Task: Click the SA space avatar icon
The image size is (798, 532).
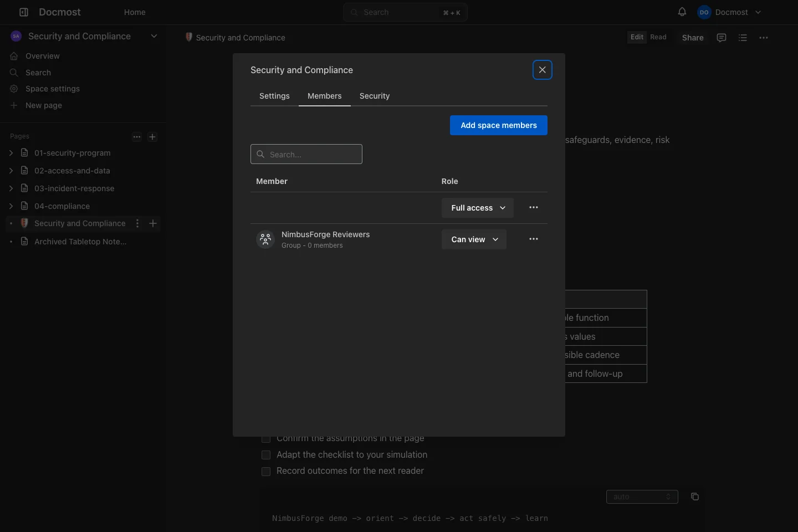Action: pos(16,36)
